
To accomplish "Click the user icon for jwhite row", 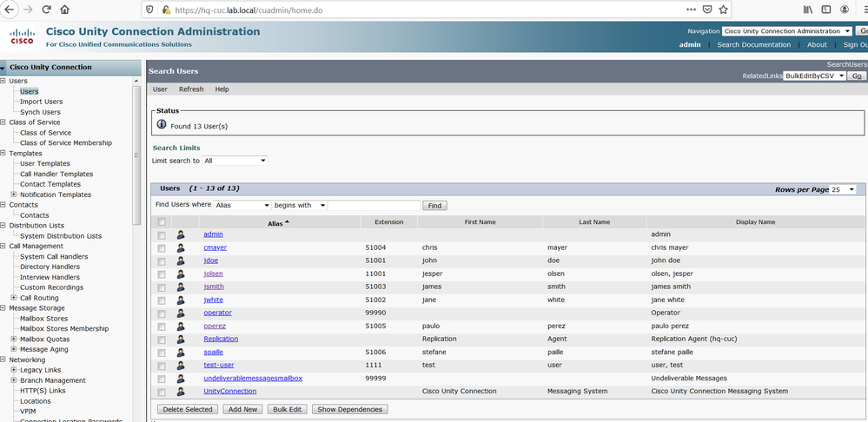I will pos(181,300).
